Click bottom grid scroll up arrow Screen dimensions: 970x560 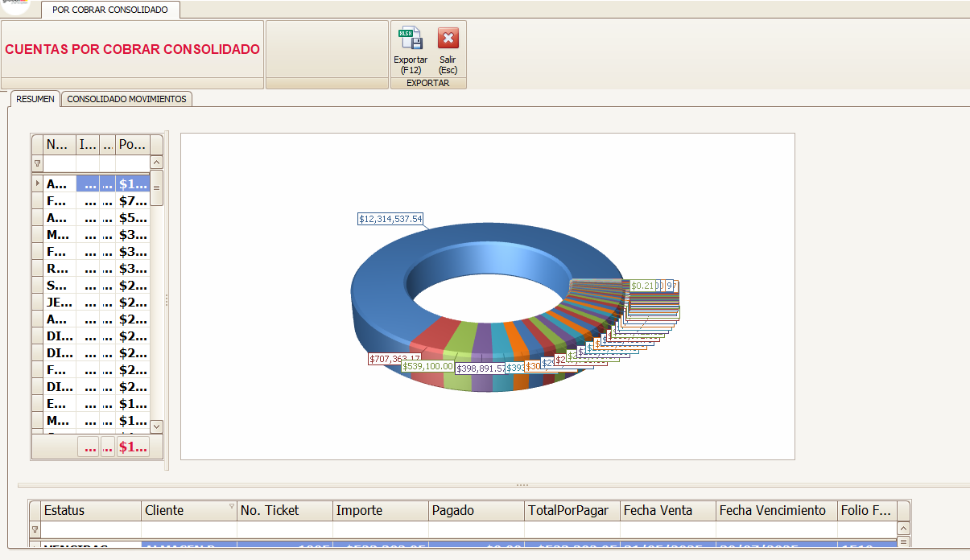pyautogui.click(x=903, y=529)
